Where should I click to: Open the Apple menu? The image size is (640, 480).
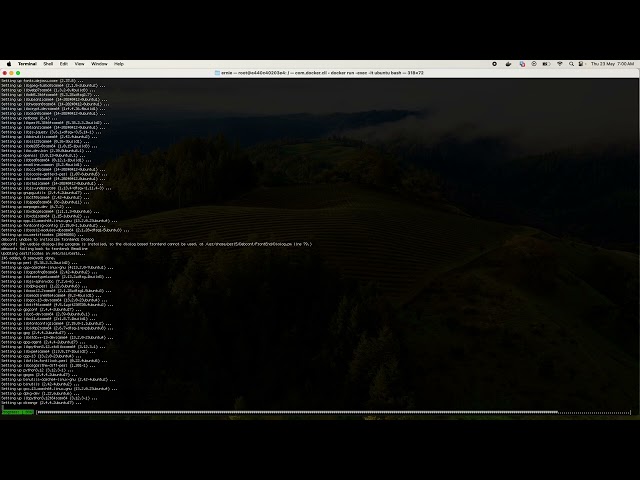click(9, 64)
